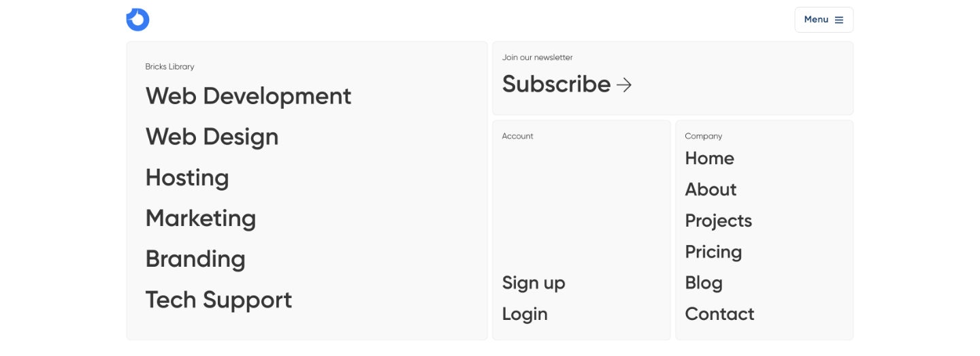Open the Web Development link

point(248,96)
